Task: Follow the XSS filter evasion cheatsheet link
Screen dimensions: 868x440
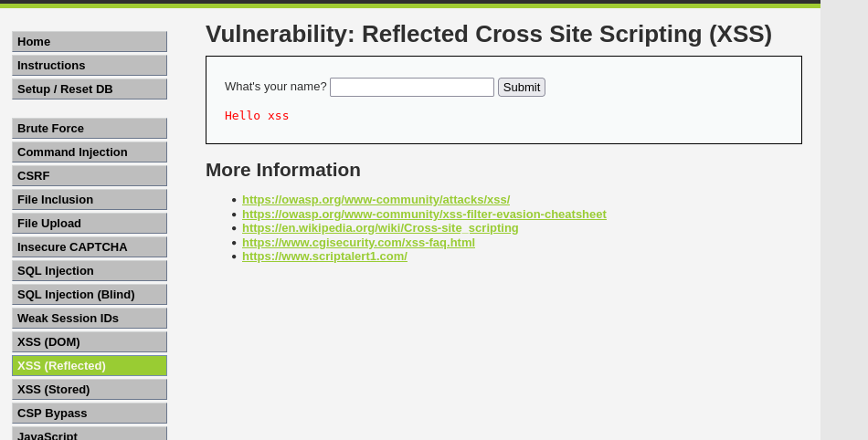Action: [x=424, y=215]
